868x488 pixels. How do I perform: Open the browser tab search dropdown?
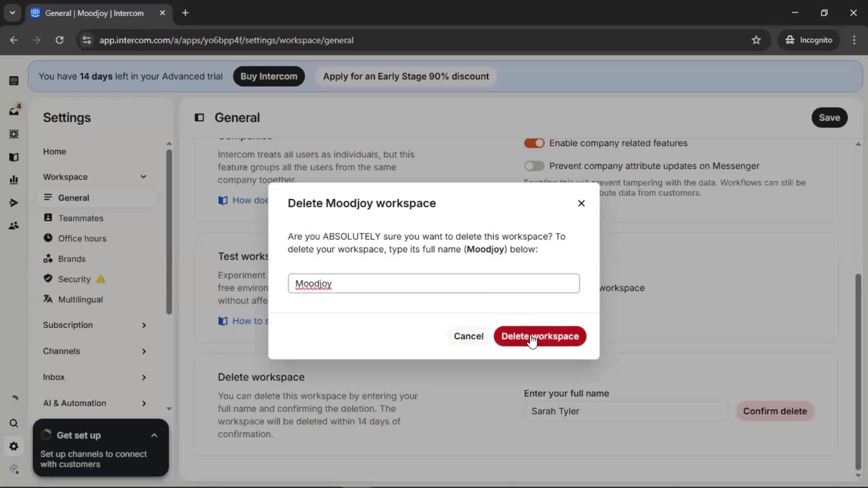coord(12,13)
